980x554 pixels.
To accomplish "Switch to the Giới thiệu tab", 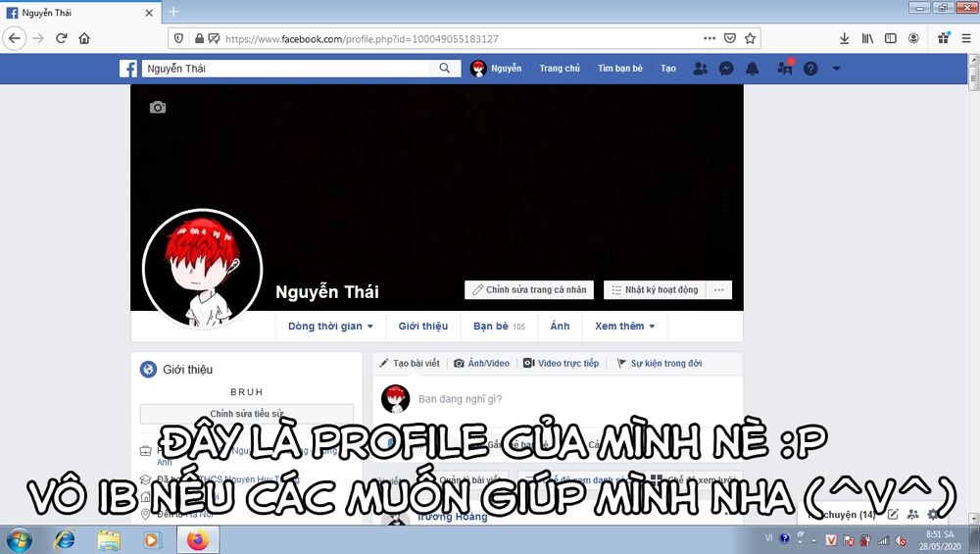I will 422,327.
